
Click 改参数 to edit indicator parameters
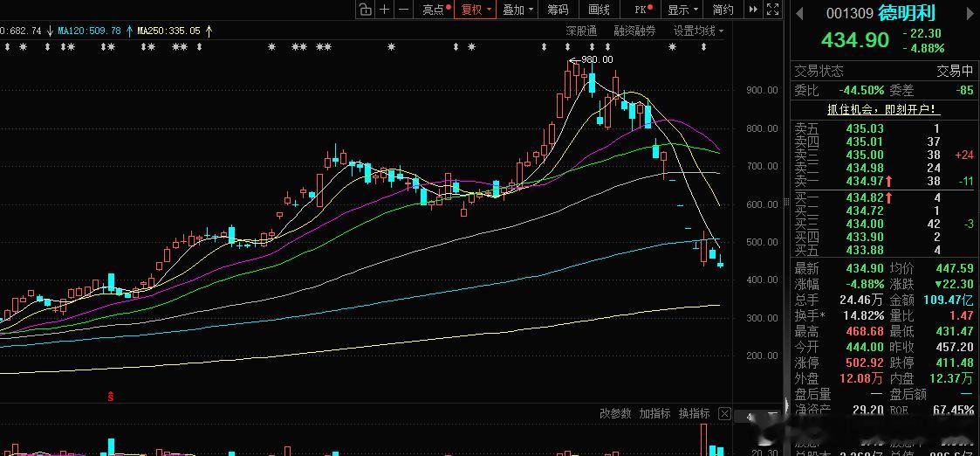click(x=615, y=413)
